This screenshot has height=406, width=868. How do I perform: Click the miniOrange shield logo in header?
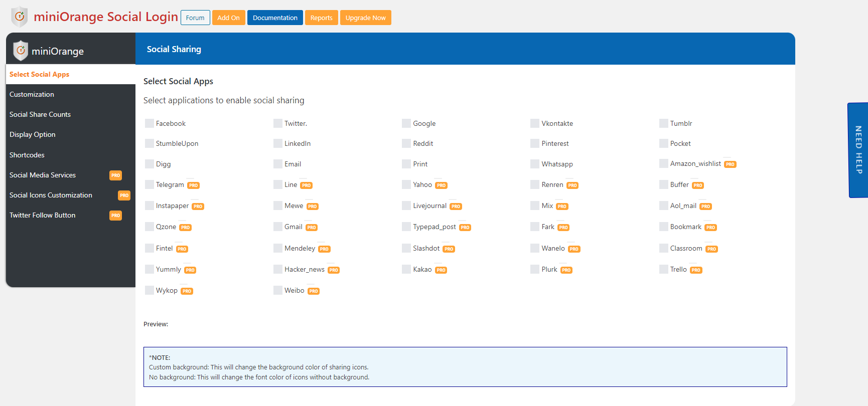tap(20, 17)
